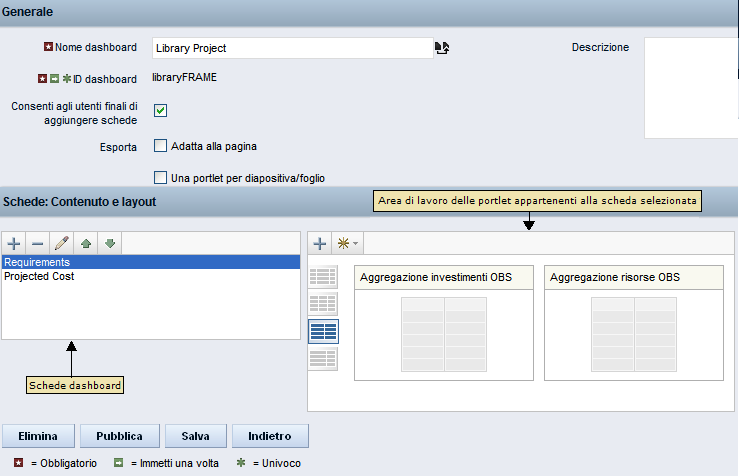Select the Requirements tab in list

[x=151, y=262]
